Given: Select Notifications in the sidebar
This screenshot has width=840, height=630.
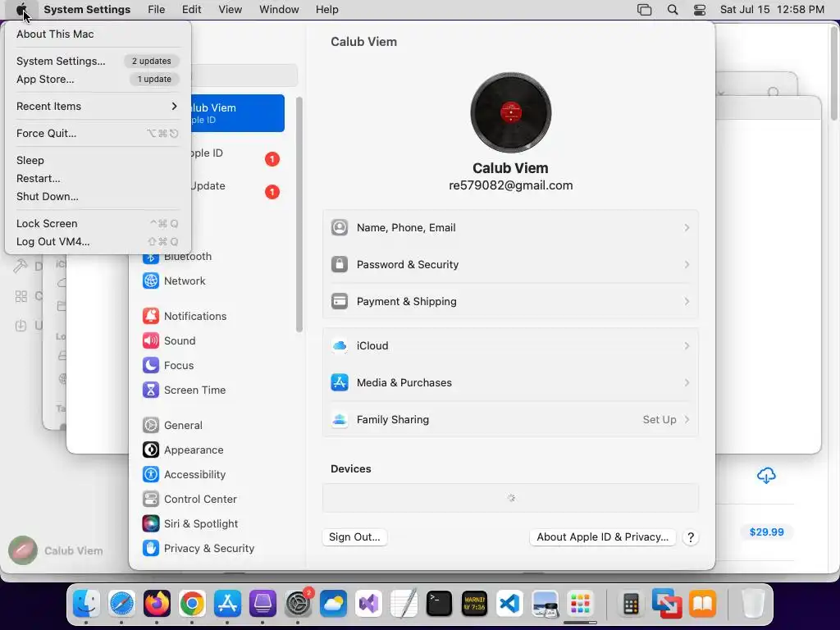Looking at the screenshot, I should point(212,317).
